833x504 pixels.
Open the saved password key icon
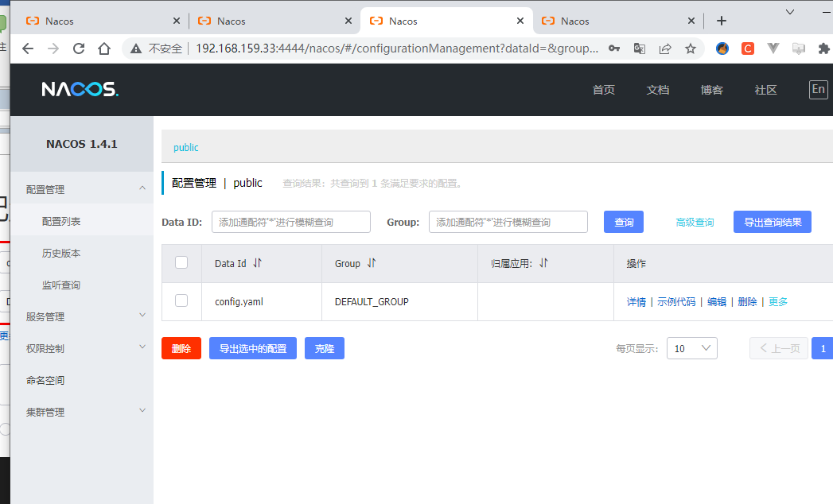pyautogui.click(x=614, y=48)
